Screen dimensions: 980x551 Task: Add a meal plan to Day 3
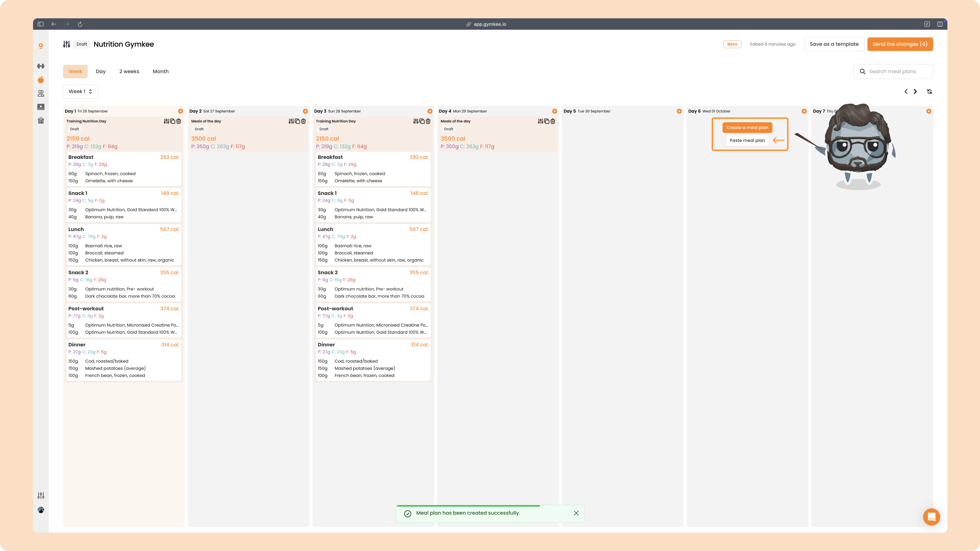(430, 111)
